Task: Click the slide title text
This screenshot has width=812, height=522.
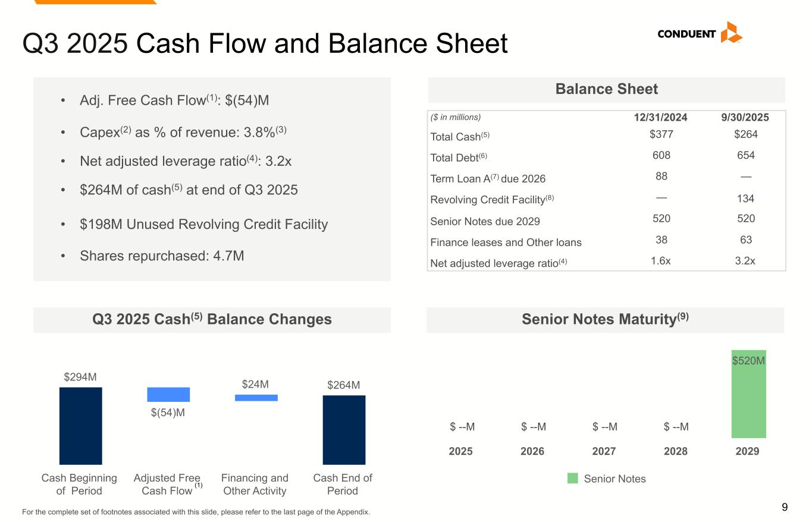Action: pyautogui.click(x=265, y=44)
